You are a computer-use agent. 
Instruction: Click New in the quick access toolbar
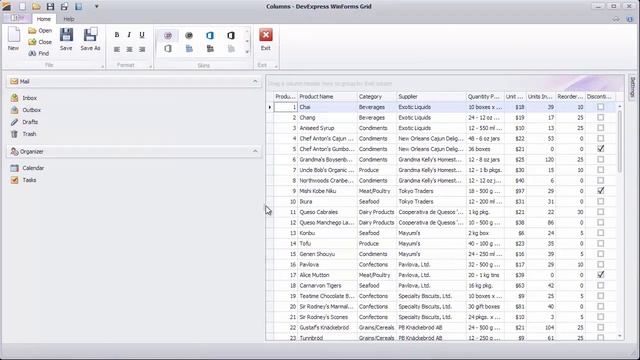point(22,6)
